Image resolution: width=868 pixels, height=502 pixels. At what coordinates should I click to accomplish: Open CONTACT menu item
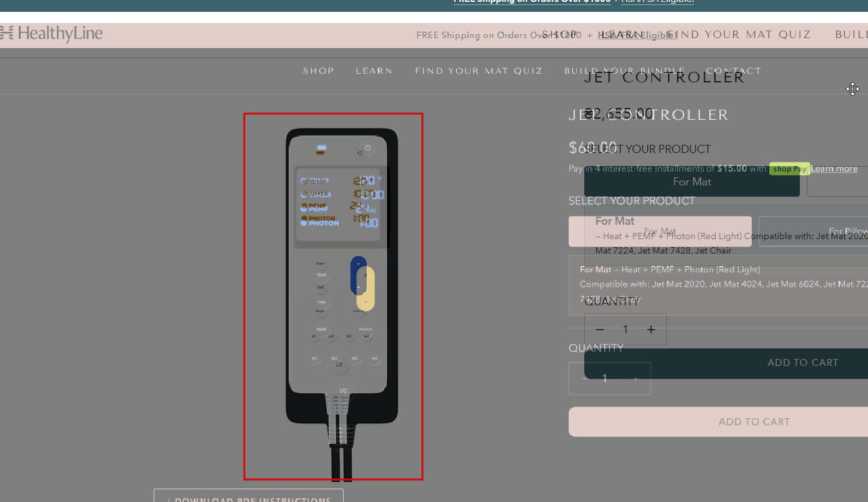[734, 71]
